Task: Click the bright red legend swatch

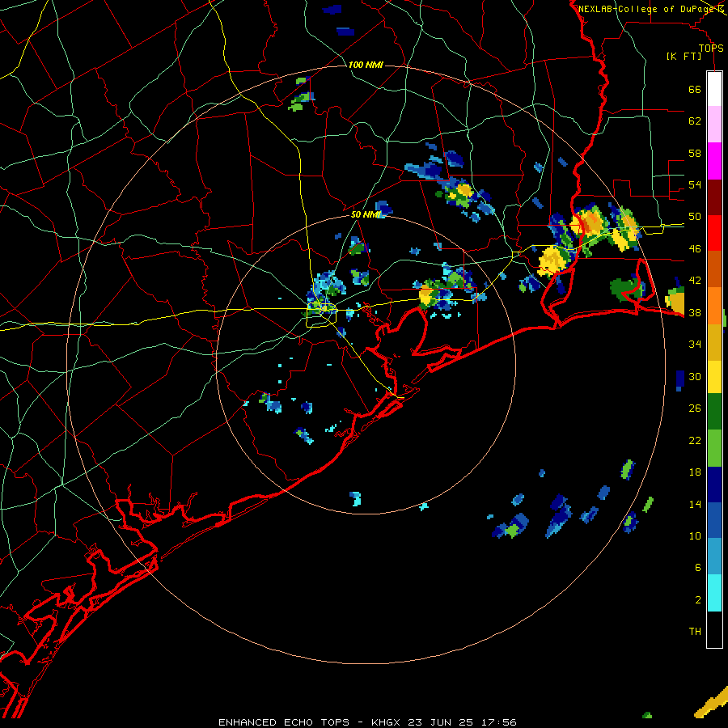Action: click(714, 233)
